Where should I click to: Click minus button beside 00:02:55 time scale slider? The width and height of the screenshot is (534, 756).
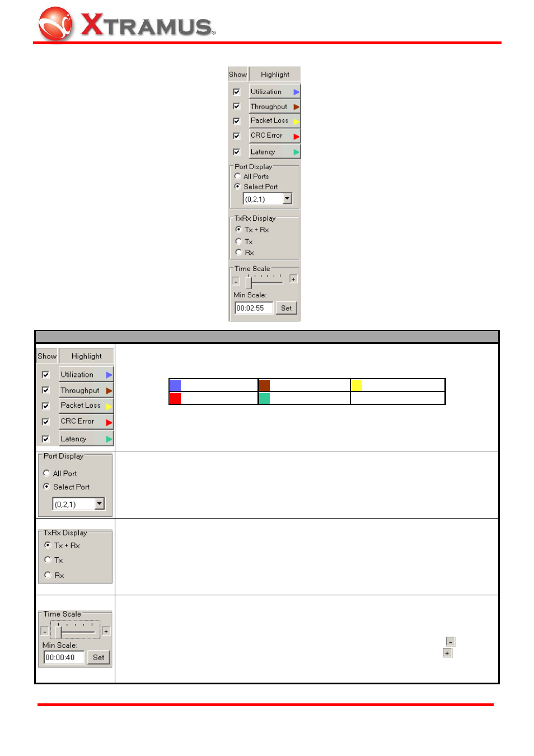click(x=236, y=281)
